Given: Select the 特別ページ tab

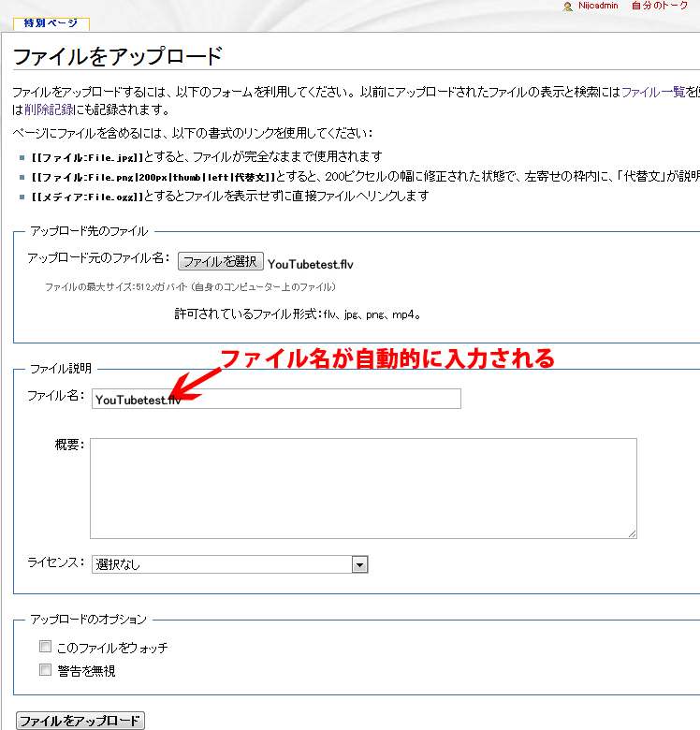Looking at the screenshot, I should 51,22.
